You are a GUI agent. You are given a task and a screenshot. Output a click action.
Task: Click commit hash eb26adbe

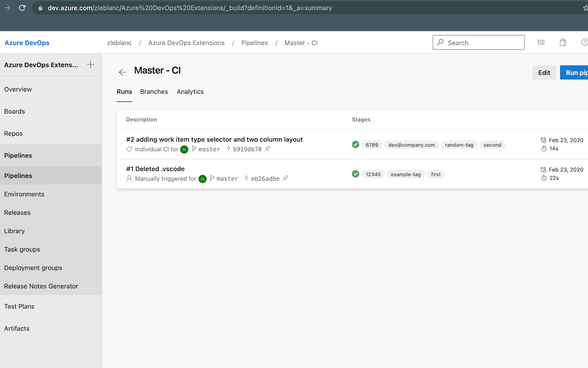click(265, 178)
